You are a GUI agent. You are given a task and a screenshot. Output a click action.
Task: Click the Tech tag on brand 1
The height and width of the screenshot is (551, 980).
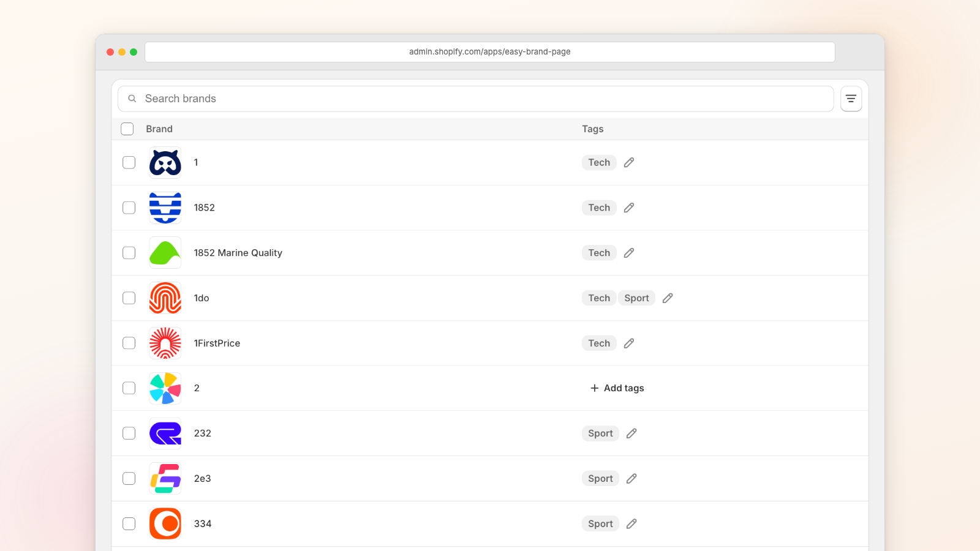pos(599,162)
